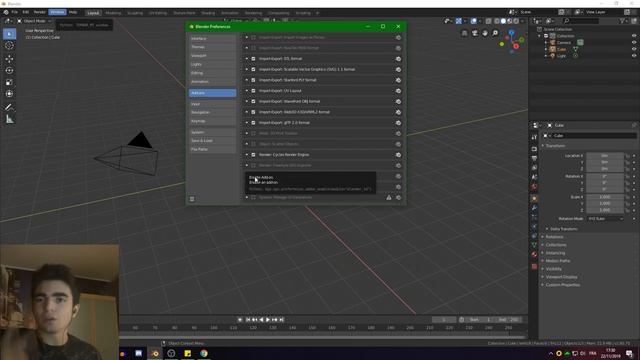Open the Rotation Mode XYZ Euler dropdown
Viewport: 640px width, 360px height.
(606, 219)
